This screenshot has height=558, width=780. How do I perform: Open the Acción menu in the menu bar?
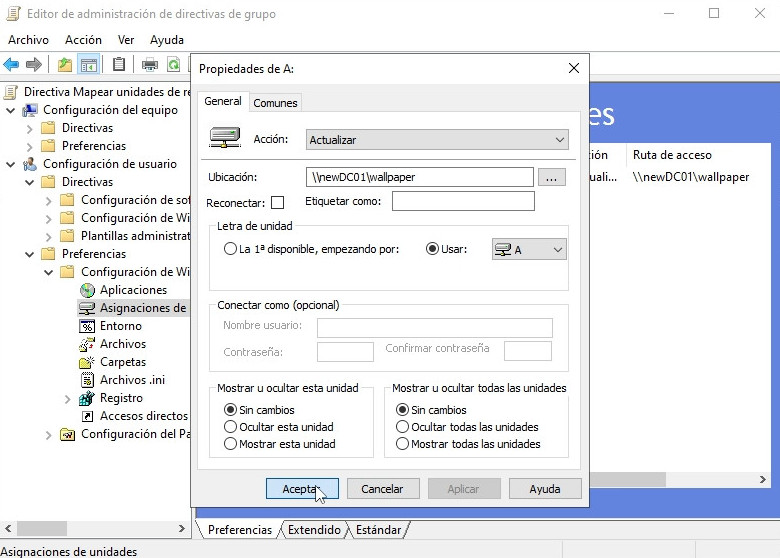(x=83, y=40)
